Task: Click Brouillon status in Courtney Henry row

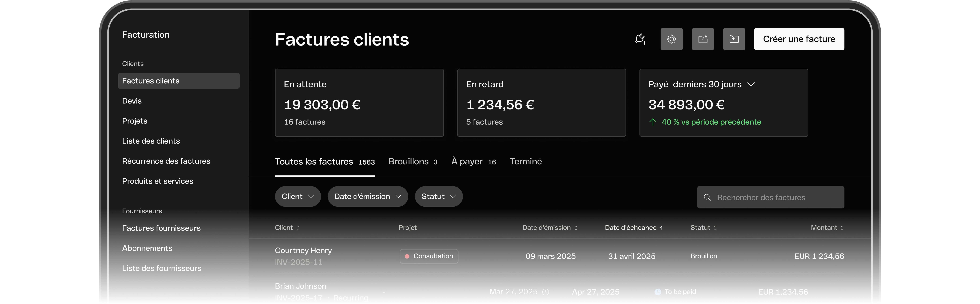Action: coord(703,256)
